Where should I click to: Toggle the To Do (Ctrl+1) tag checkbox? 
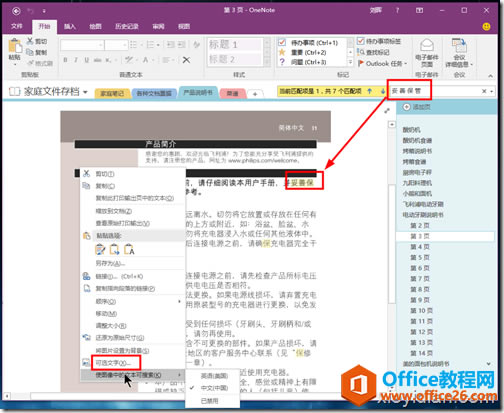[282, 42]
